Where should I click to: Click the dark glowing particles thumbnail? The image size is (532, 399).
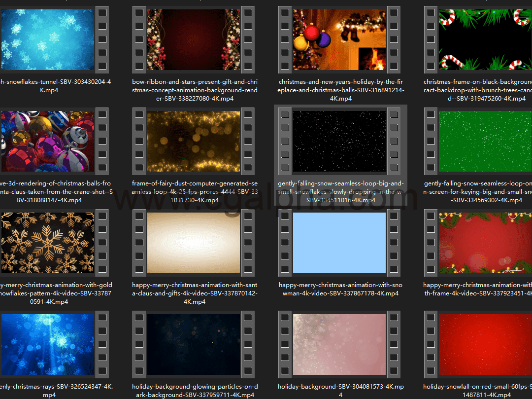coord(194,344)
